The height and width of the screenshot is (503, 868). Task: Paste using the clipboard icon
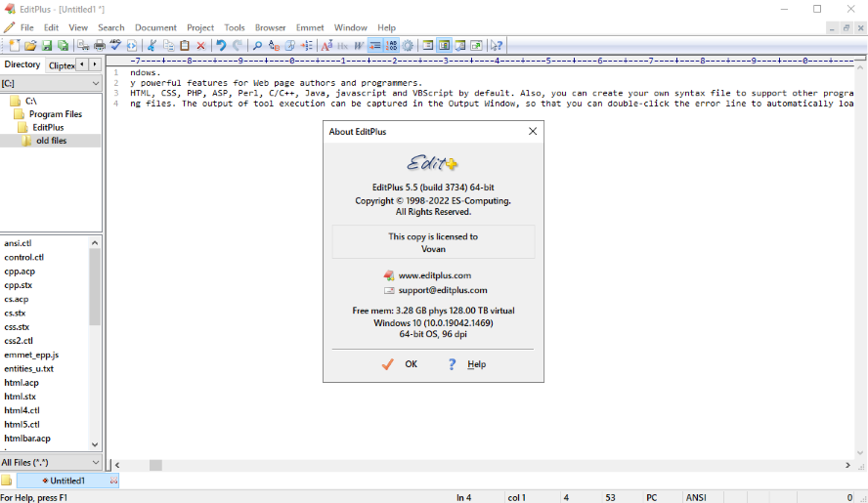[185, 45]
